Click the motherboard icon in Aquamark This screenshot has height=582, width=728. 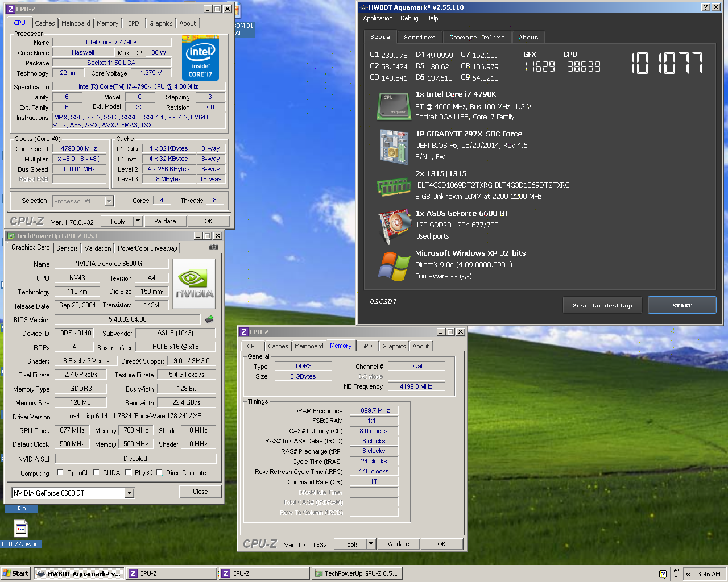click(x=394, y=147)
